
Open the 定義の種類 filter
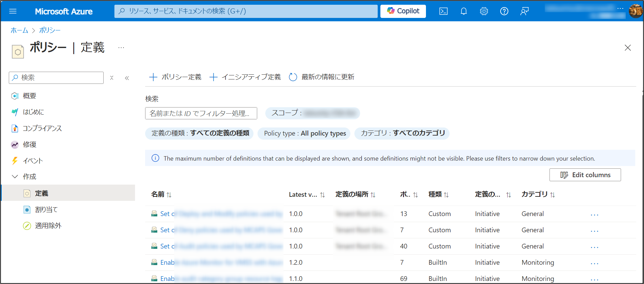(199, 133)
